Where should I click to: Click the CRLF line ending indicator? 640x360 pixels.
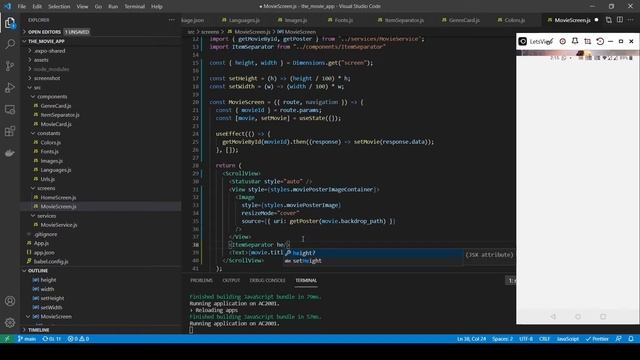coord(544,339)
